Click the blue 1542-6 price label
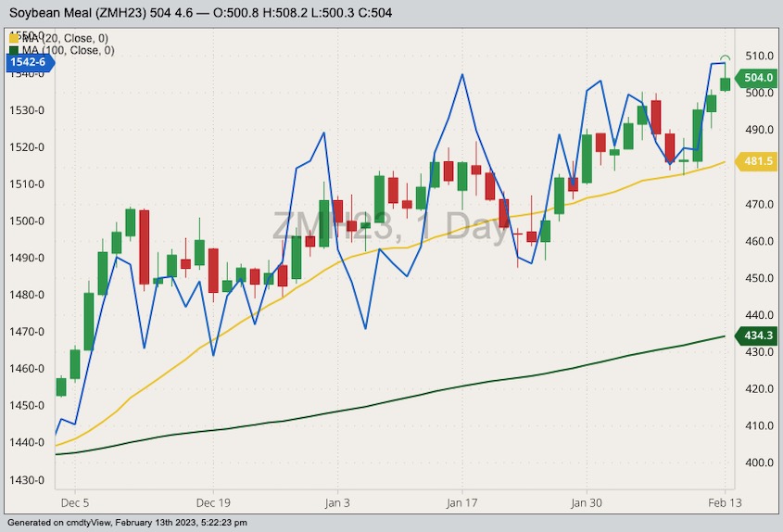 (30, 62)
